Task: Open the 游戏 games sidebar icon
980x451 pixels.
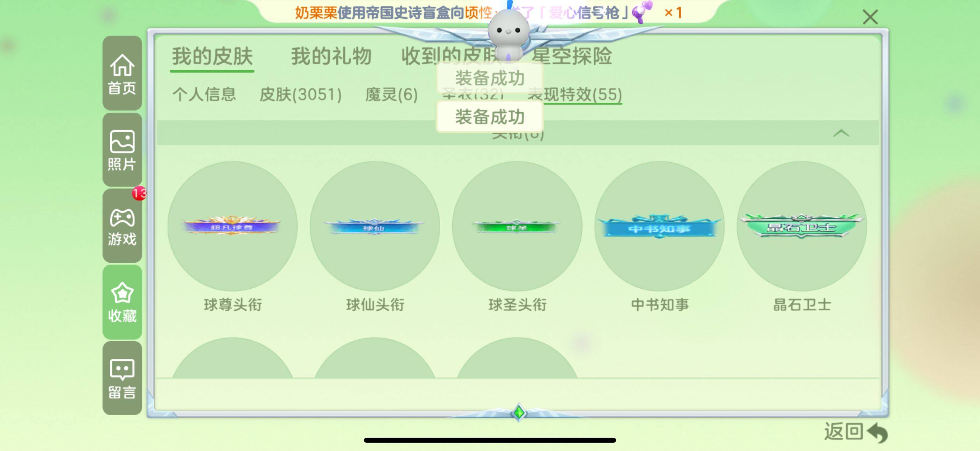Action: [x=122, y=225]
